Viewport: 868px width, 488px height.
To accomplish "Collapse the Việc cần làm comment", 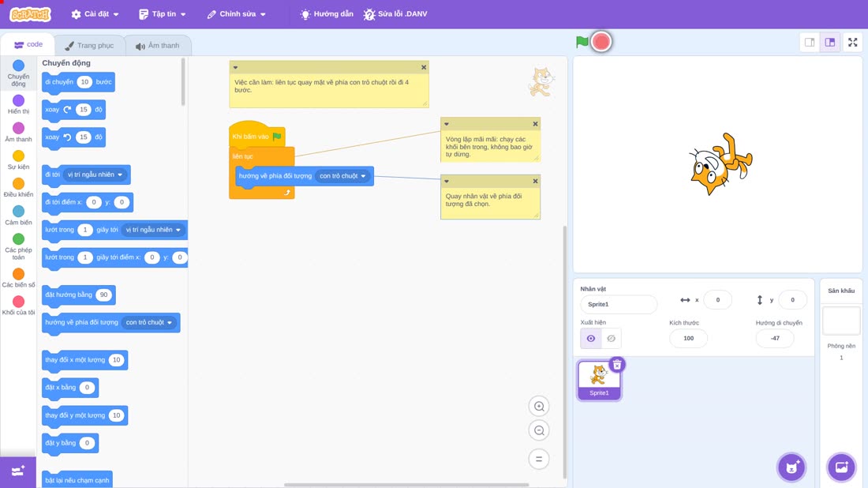I will 235,68.
